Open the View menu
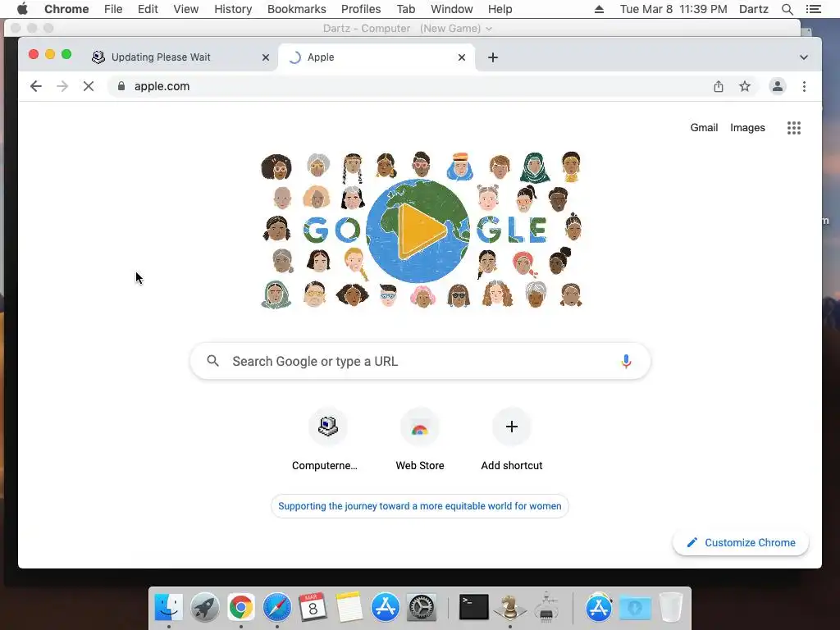Screen dimensions: 840x630 pos(186,9)
